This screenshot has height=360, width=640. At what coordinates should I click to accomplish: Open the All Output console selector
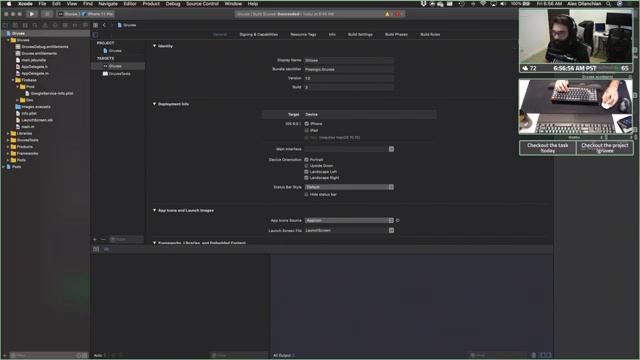pyautogui.click(x=284, y=356)
